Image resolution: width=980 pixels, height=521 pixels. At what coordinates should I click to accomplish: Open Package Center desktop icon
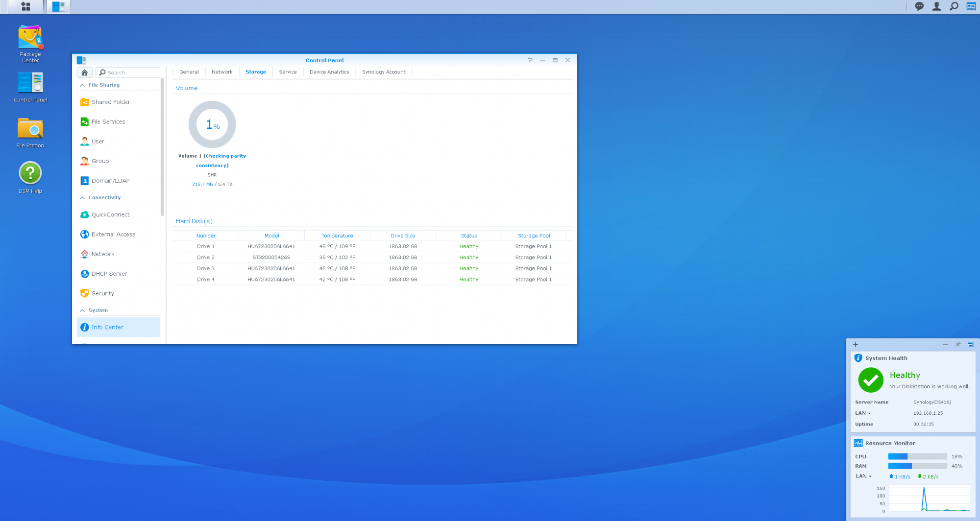coord(30,39)
